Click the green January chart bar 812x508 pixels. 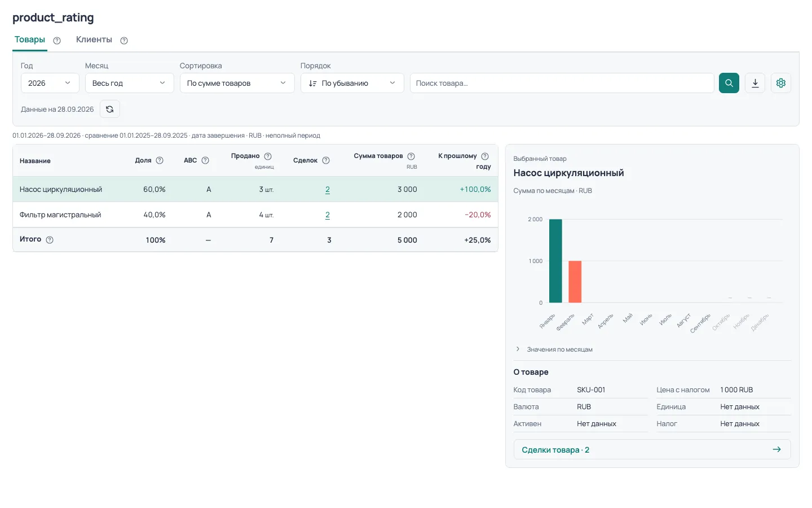click(555, 261)
